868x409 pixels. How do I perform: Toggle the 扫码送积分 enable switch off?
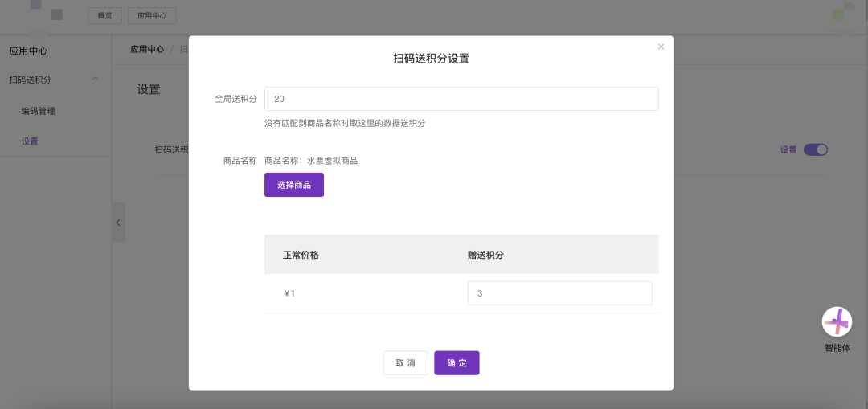815,149
